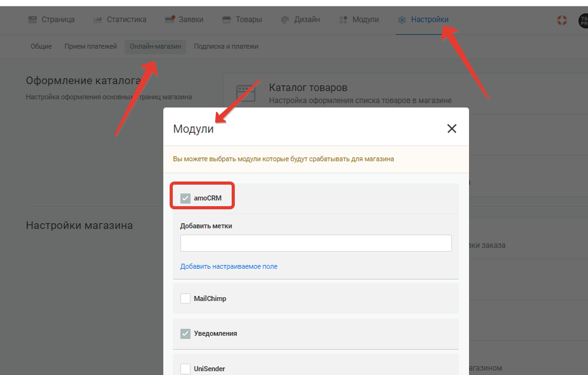Click the Уведомления label text
588x375 pixels.
click(215, 333)
